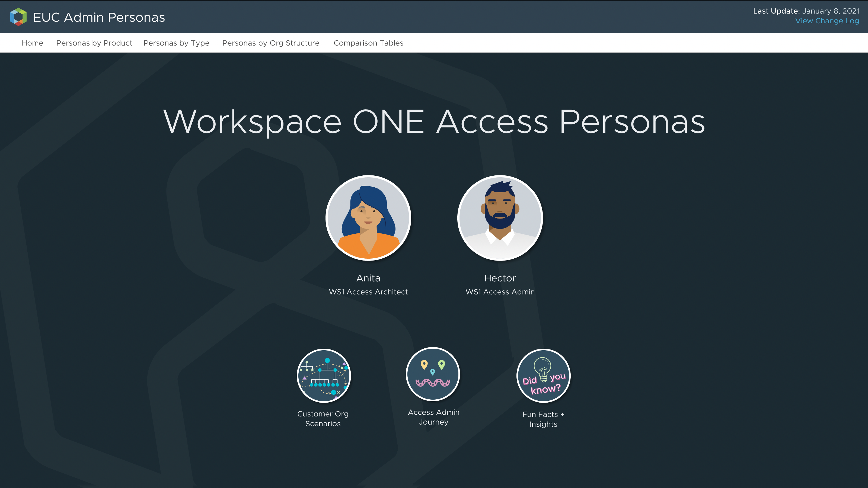Click the Hector name label
The height and width of the screenshot is (488, 868).
(x=500, y=278)
